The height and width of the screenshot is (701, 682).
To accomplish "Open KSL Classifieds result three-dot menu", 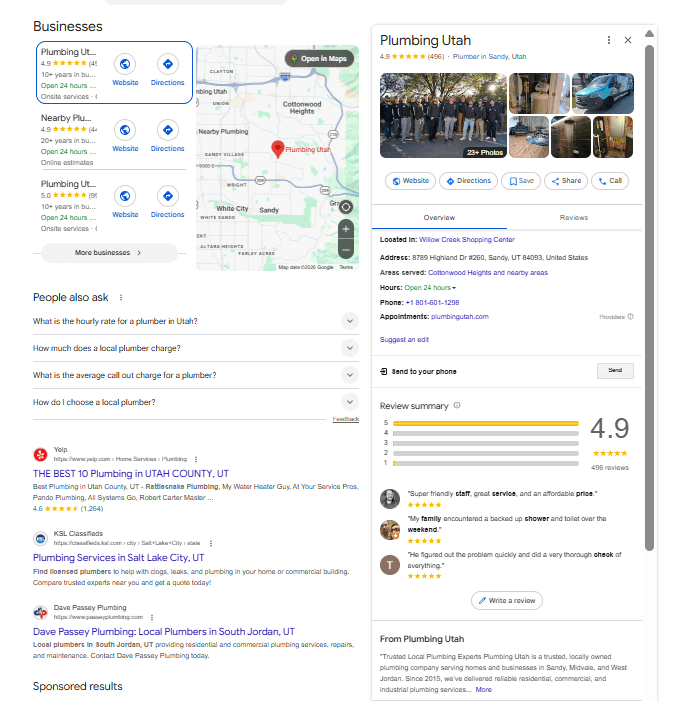I will pyautogui.click(x=210, y=543).
